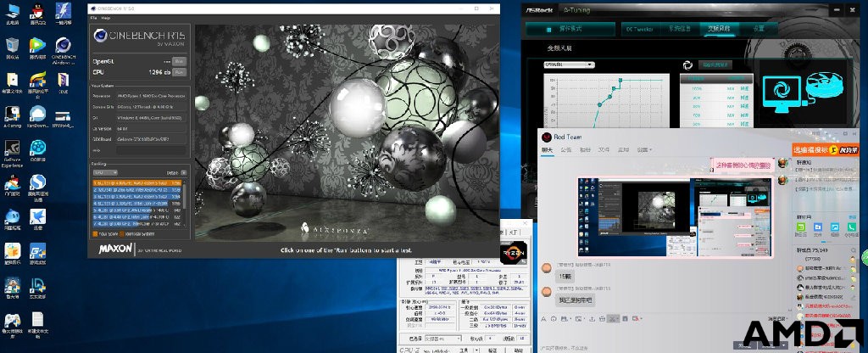Open the green QQ电话 phone icon in group panel
The height and width of the screenshot is (353, 868).
pos(851,229)
